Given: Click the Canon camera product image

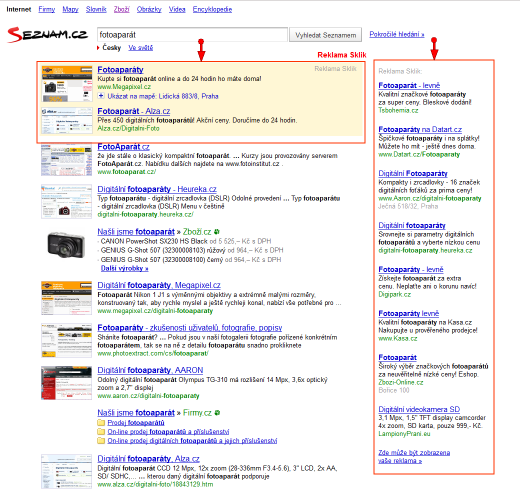Looking at the screenshot, I should pos(66,245).
